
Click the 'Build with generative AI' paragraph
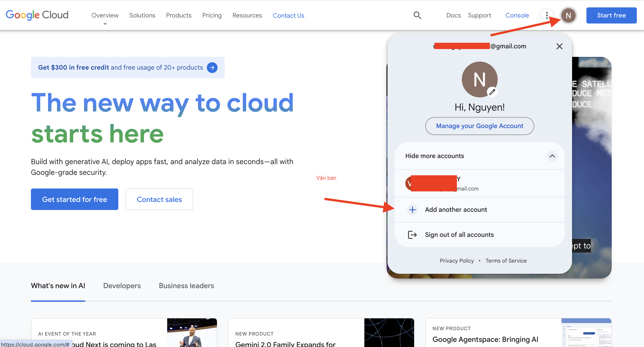[162, 167]
